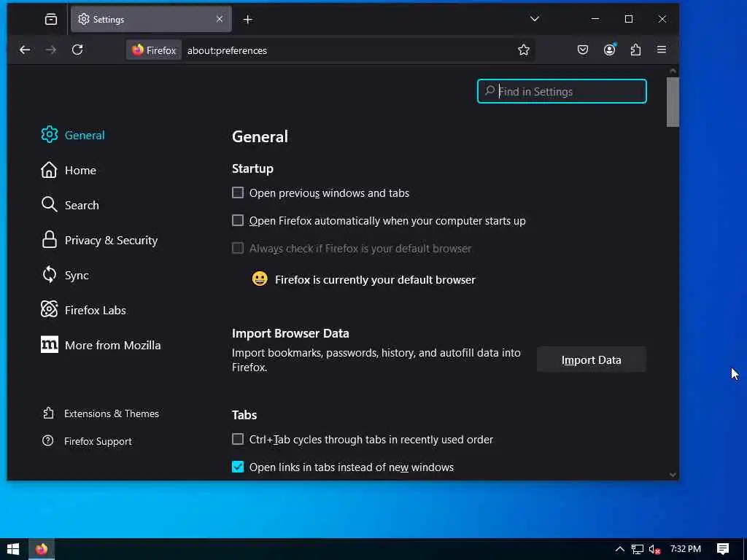Click the forward navigation arrow
The width and height of the screenshot is (747, 560).
pyautogui.click(x=50, y=50)
